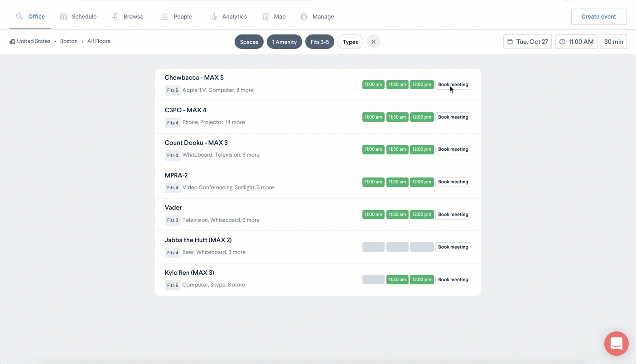636x364 pixels.
Task: Open the Tue, Oct 27 date picker
Action: (527, 42)
